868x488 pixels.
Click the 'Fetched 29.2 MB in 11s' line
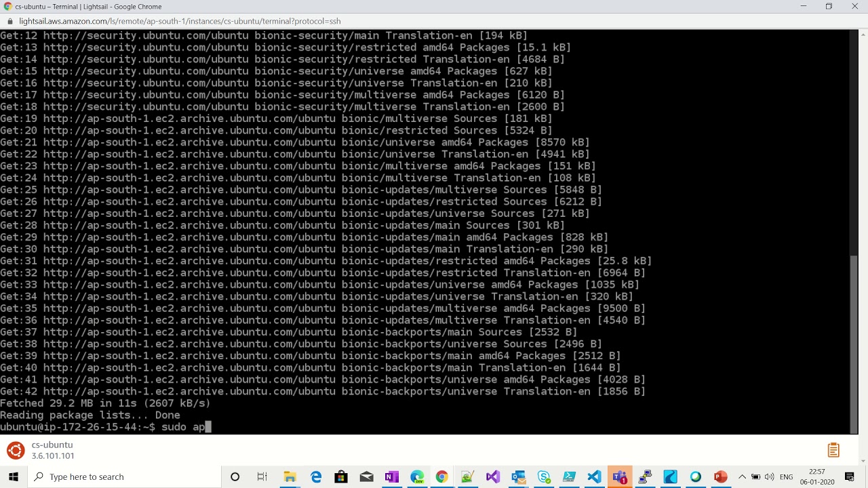[x=105, y=403]
